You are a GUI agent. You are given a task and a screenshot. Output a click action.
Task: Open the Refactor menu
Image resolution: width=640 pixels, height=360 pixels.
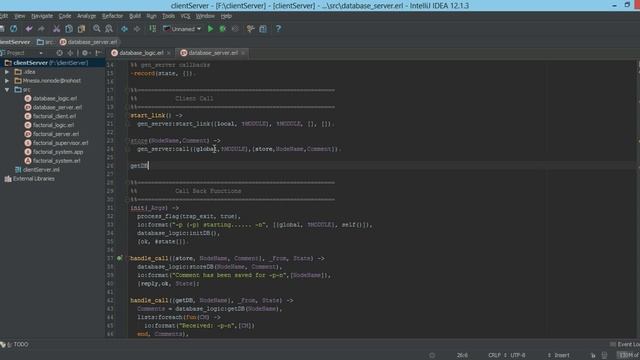click(x=112, y=16)
